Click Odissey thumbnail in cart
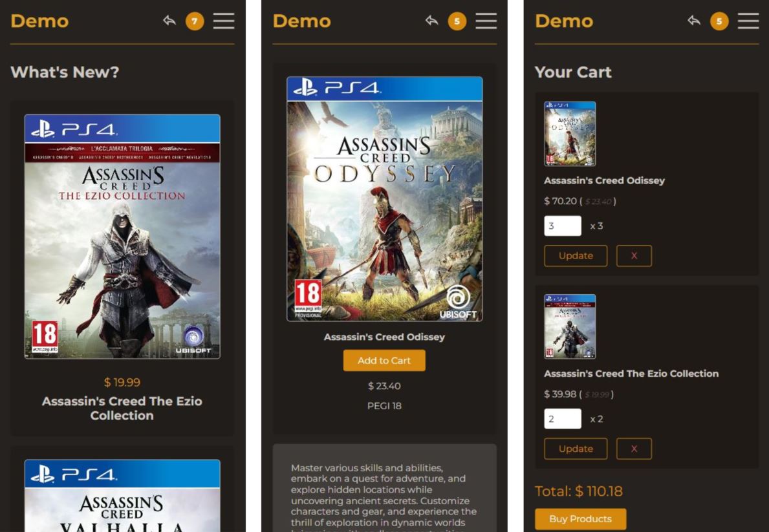Viewport: 769px width, 532px height. pos(570,134)
